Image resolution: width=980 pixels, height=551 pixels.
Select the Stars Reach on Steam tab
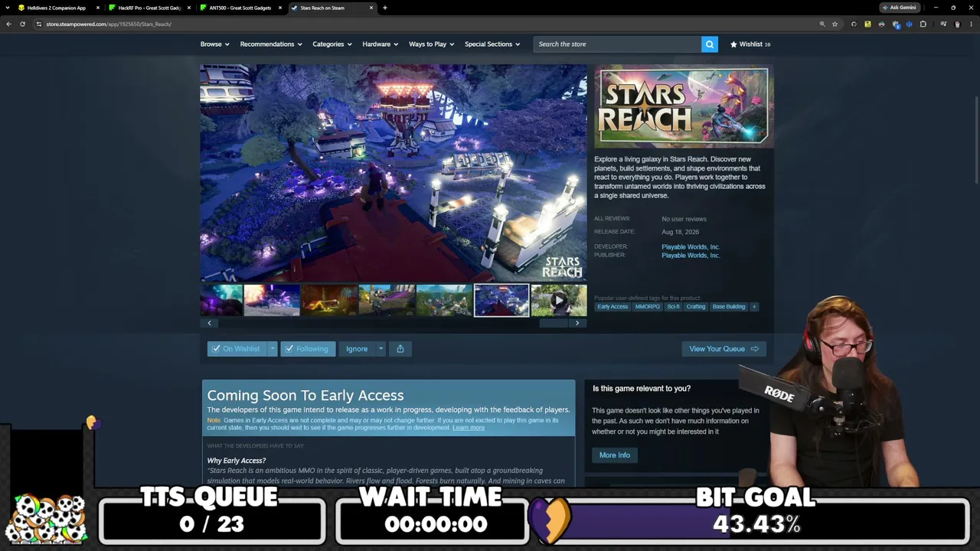(332, 8)
